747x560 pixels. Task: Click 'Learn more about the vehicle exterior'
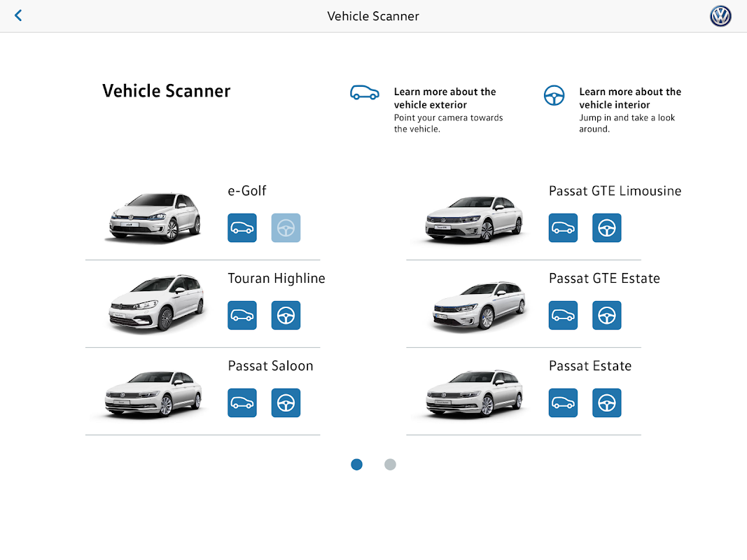(x=445, y=98)
